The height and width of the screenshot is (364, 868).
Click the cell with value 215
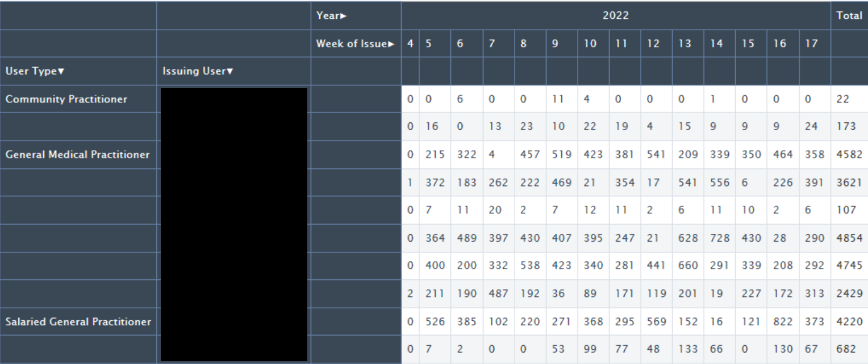[435, 155]
